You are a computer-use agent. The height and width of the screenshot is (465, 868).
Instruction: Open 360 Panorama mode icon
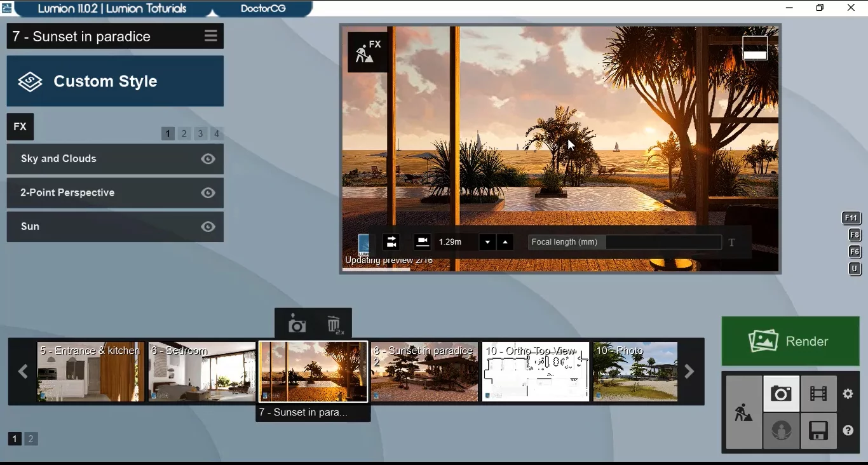tap(781, 431)
